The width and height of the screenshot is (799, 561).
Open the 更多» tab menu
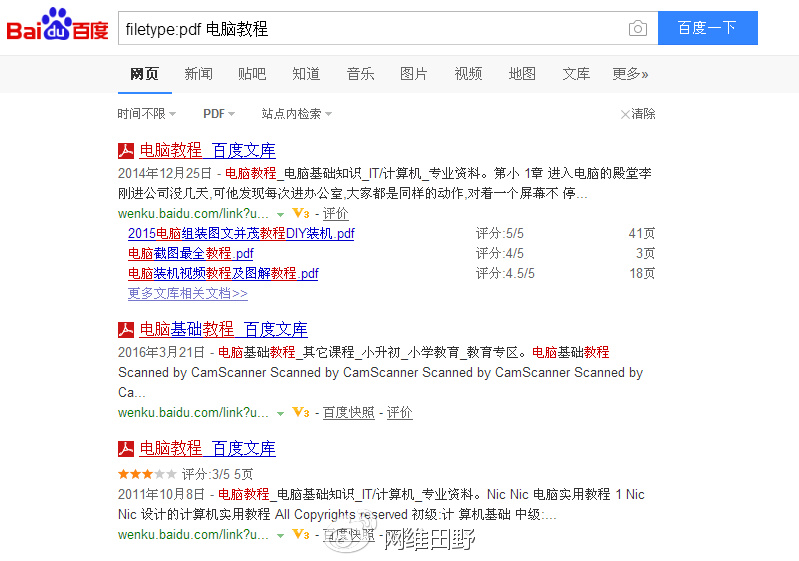pyautogui.click(x=630, y=74)
